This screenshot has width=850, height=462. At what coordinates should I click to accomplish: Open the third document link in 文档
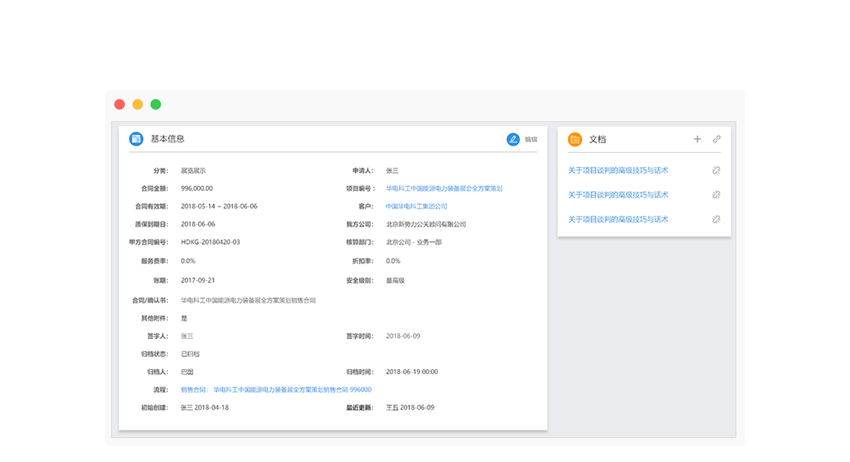(x=618, y=219)
